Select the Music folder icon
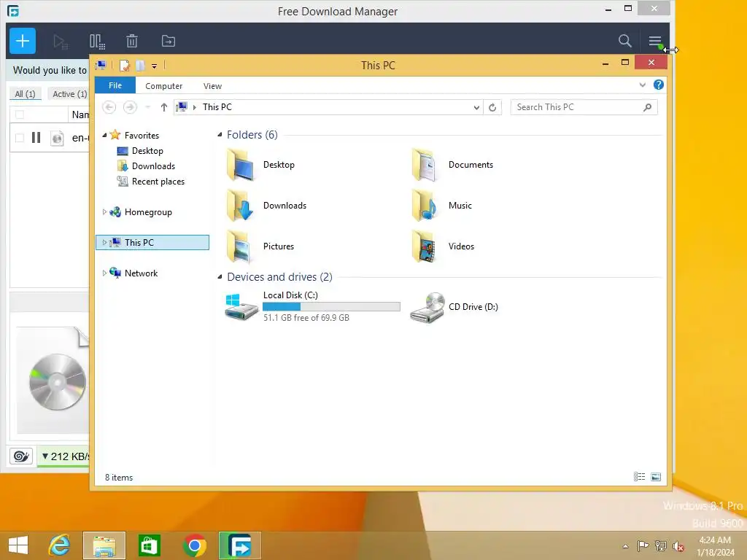Image resolution: width=747 pixels, height=560 pixels. coord(424,206)
